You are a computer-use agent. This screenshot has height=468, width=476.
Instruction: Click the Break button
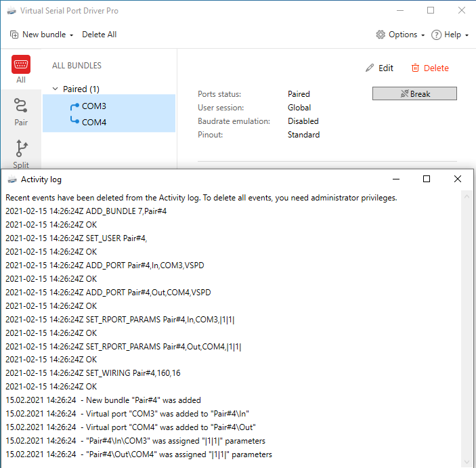[x=414, y=93]
